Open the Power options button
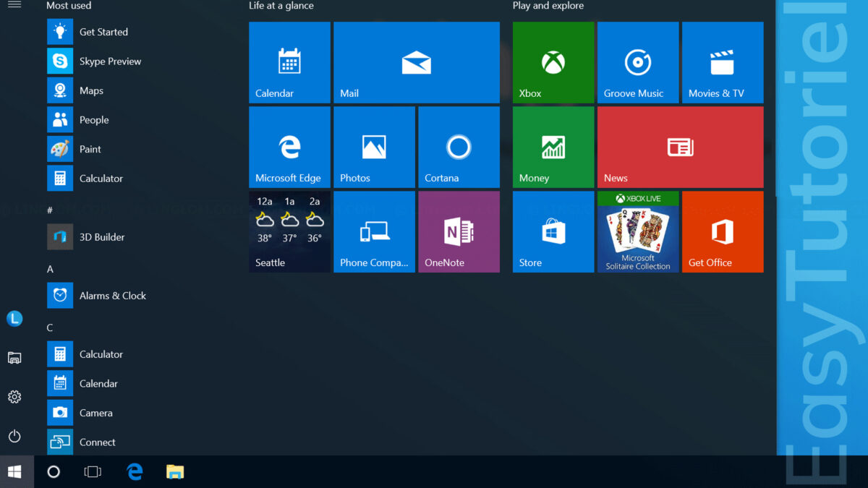Viewport: 868px width, 488px height. point(14,436)
